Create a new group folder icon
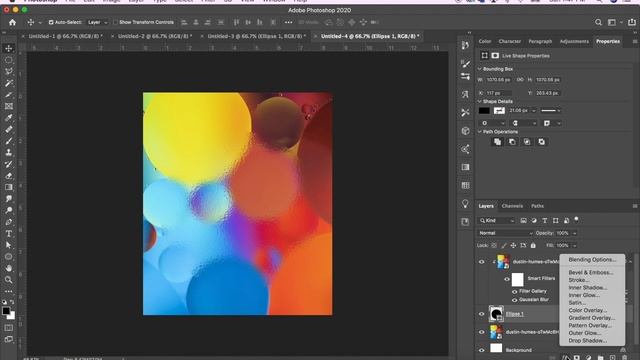Screen dimensions: 640x360 click(600, 358)
